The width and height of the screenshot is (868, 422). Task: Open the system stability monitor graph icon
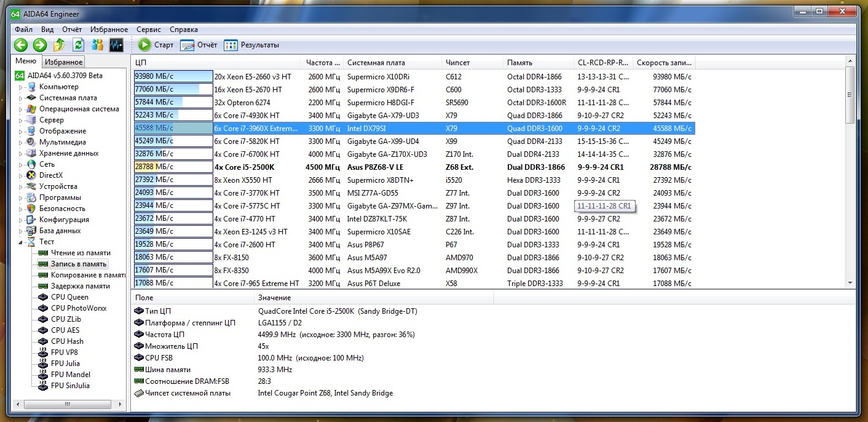pos(116,44)
